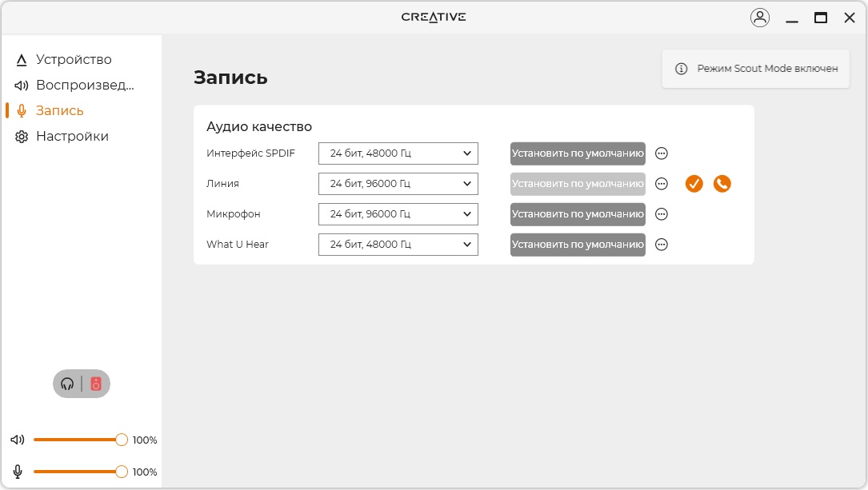Open more options for What U Hear

(662, 245)
